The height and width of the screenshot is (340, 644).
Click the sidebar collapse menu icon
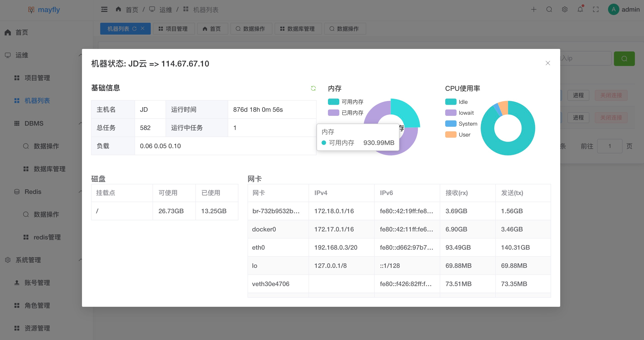click(104, 10)
